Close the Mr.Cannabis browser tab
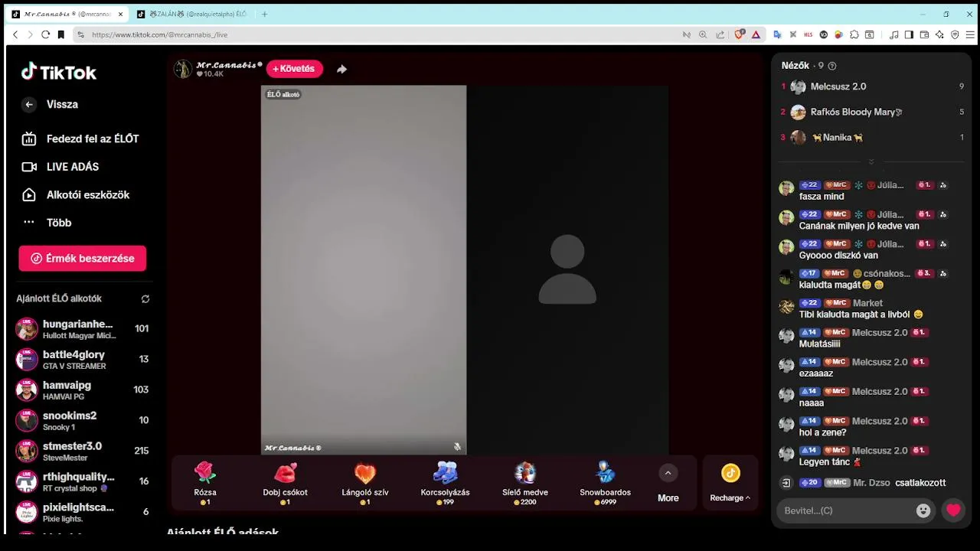This screenshot has width=980, height=551. click(x=121, y=14)
